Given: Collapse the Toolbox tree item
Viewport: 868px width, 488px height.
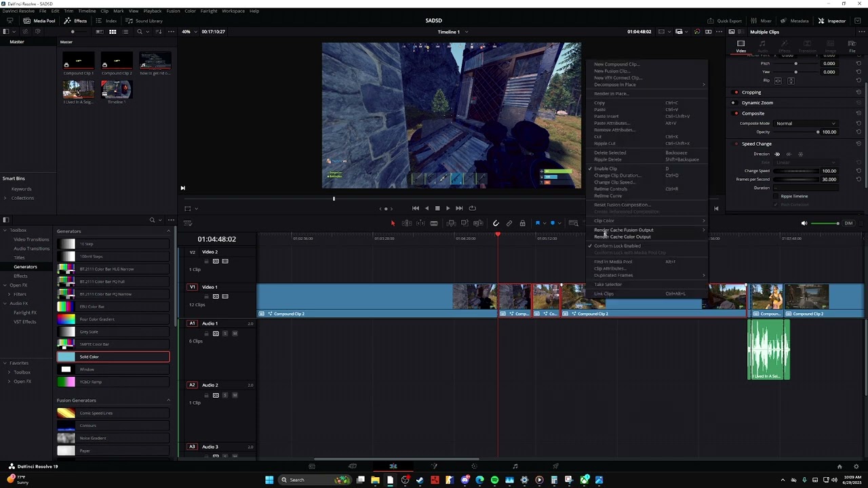Looking at the screenshot, I should click(x=5, y=230).
